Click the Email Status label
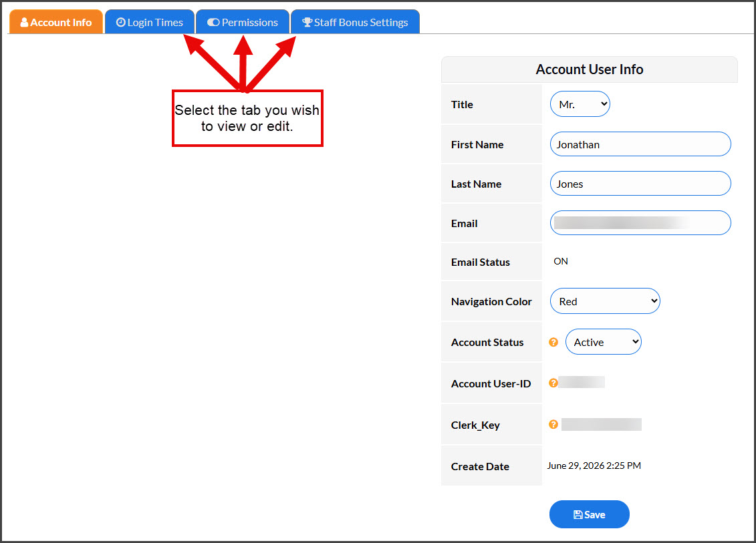The image size is (756, 543). pos(480,262)
